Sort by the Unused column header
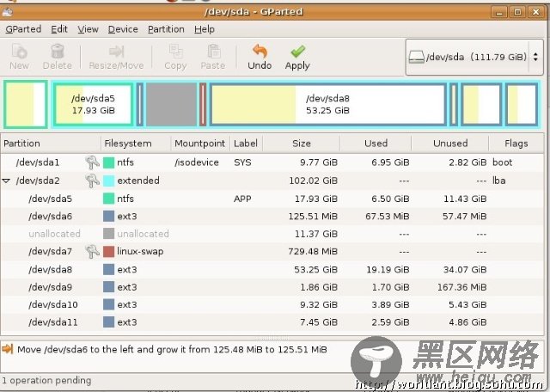Screen dimensions: 550x392 tap(450, 144)
